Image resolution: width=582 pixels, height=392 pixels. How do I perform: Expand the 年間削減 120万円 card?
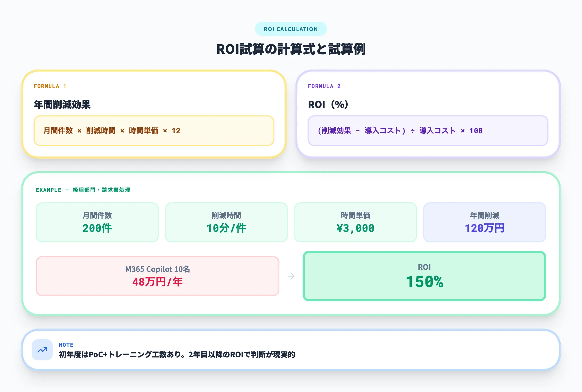click(x=485, y=222)
